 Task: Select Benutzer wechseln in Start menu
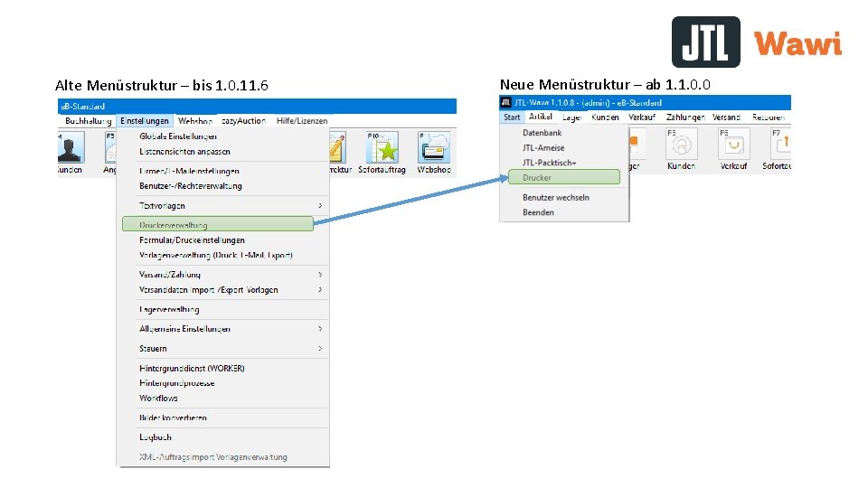556,198
